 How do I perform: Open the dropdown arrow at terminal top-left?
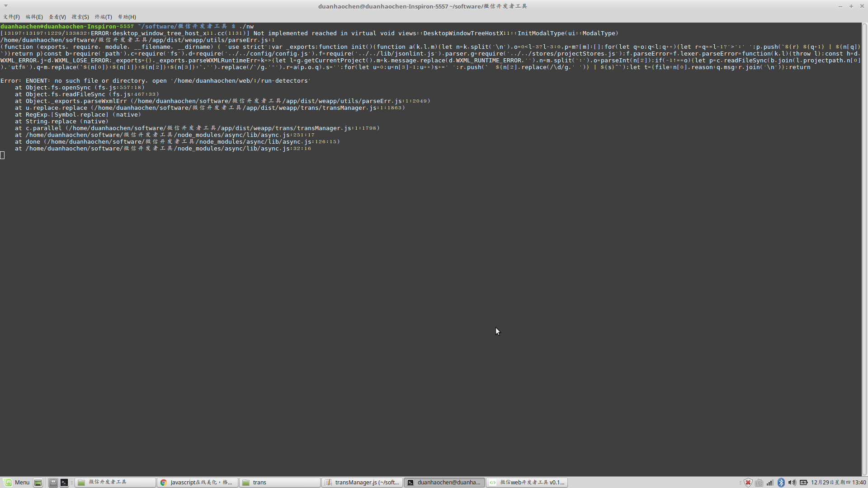(5, 6)
